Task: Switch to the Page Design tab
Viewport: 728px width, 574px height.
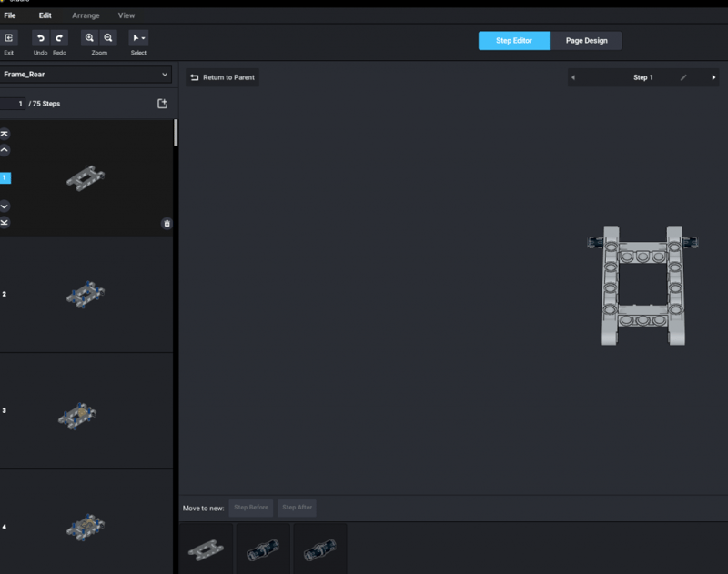Action: click(x=586, y=40)
